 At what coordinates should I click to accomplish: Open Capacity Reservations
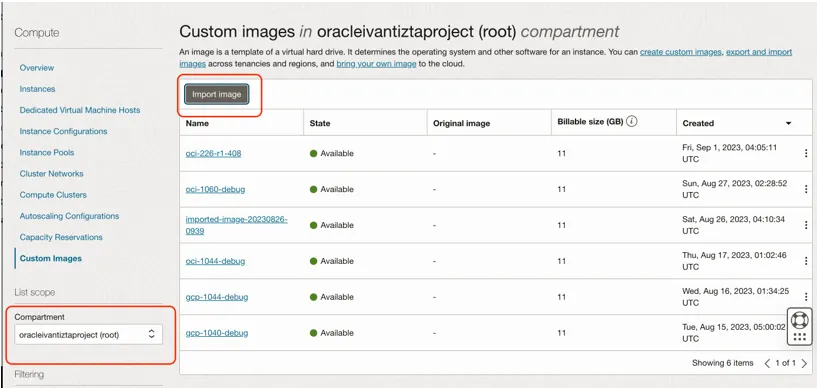coord(61,237)
